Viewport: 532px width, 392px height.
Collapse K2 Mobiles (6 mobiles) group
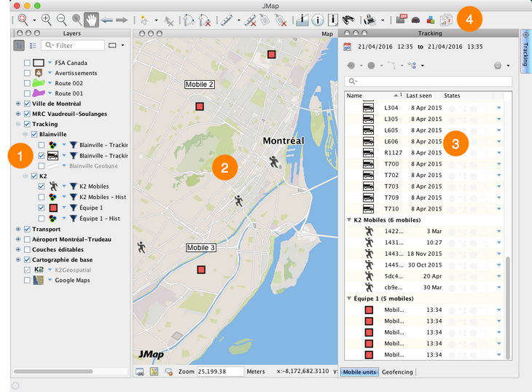(x=349, y=220)
